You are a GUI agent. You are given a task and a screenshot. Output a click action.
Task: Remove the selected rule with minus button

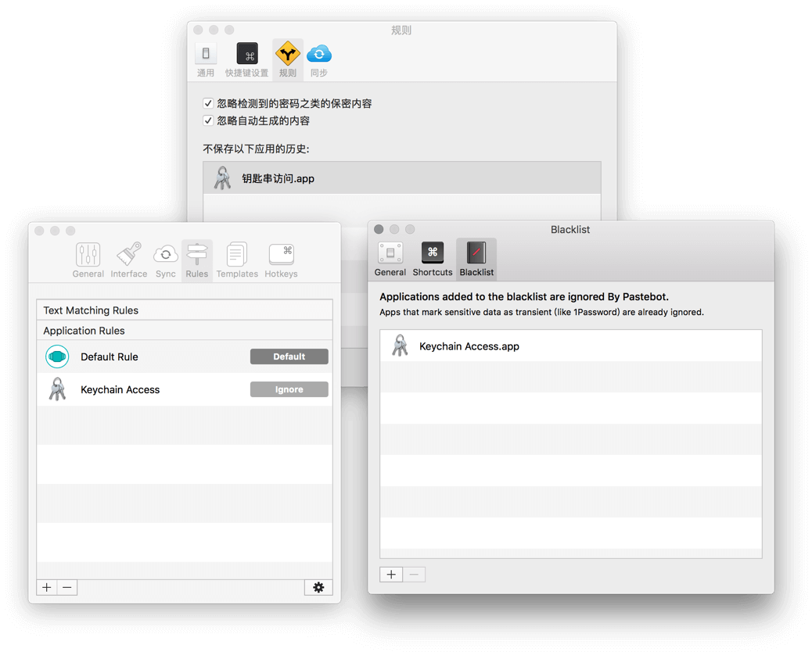tap(67, 587)
